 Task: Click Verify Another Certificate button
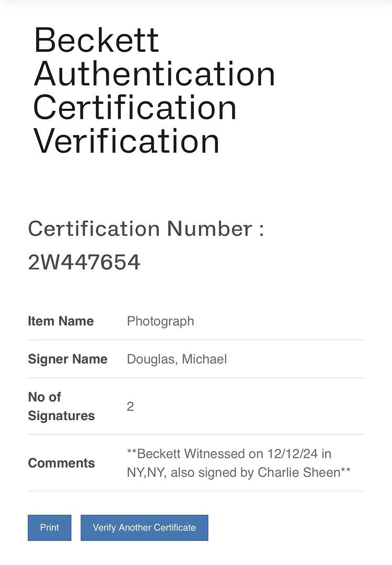144,527
